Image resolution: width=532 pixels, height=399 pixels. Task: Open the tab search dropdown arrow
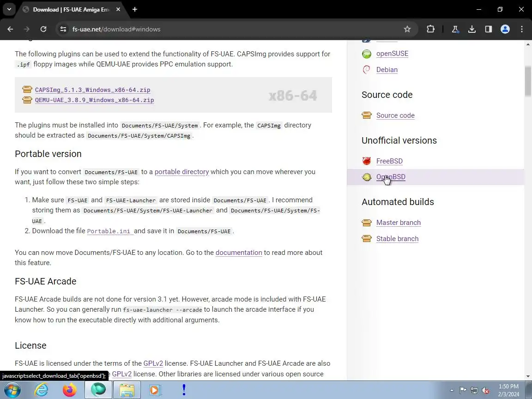coord(9,10)
